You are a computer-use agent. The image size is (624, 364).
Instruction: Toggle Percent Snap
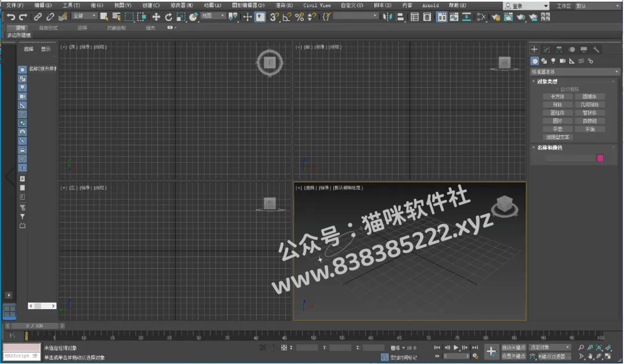300,17
